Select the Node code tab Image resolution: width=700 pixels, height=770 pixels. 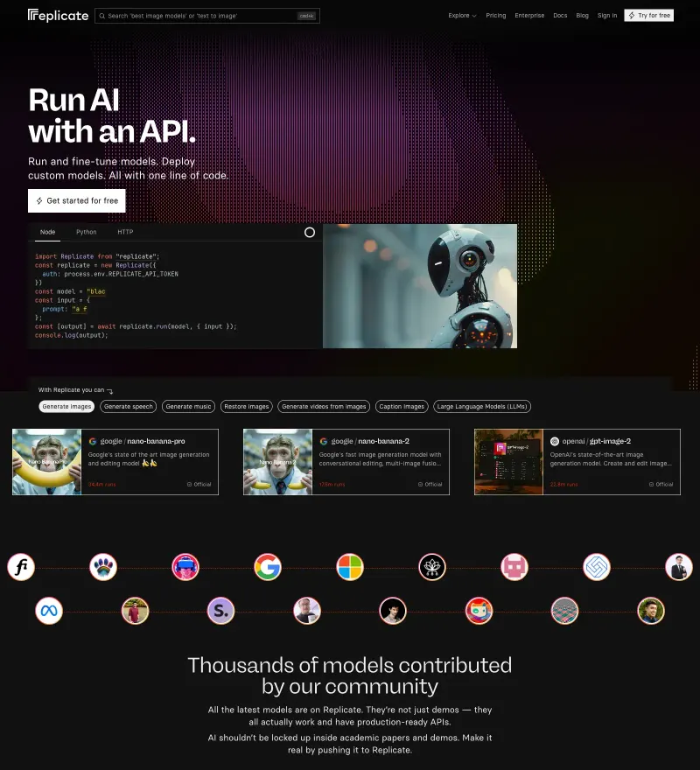[x=47, y=232]
